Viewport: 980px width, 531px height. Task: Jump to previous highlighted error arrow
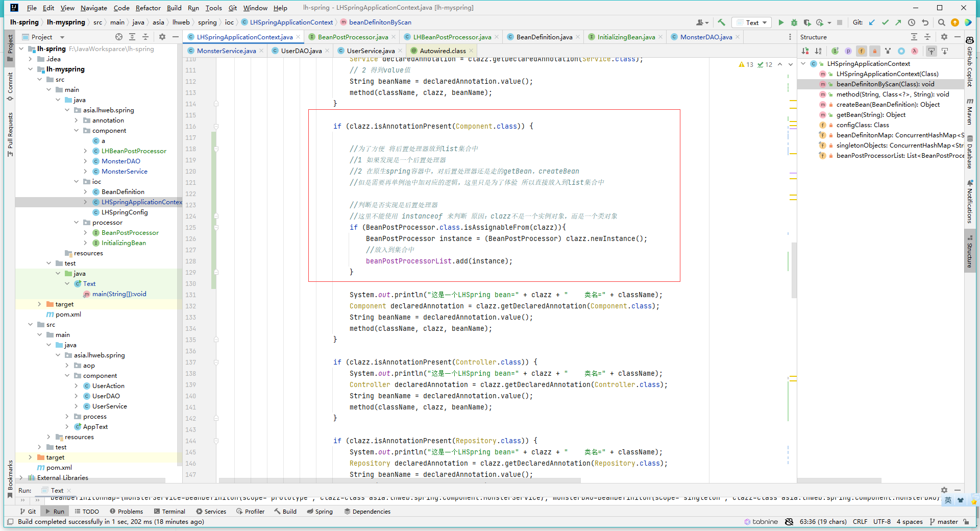780,64
